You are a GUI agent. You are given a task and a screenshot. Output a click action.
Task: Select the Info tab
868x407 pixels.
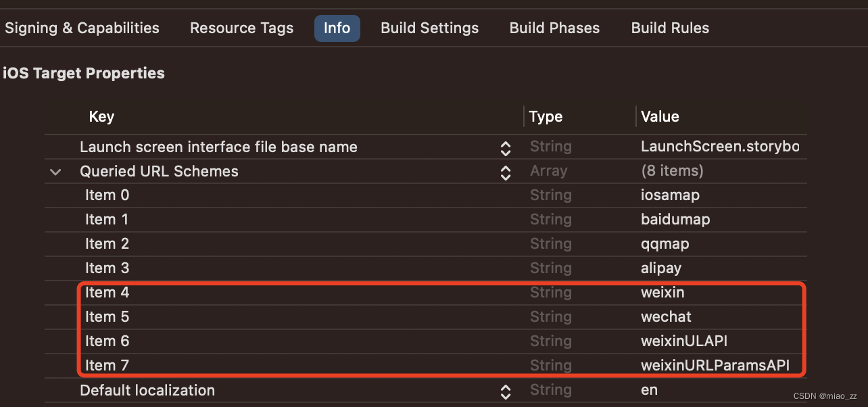pyautogui.click(x=337, y=28)
